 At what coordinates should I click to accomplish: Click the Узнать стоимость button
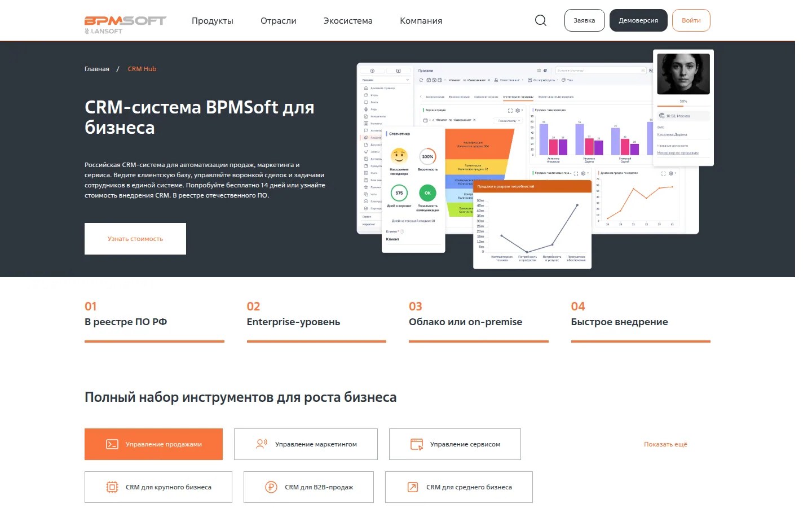[135, 239]
